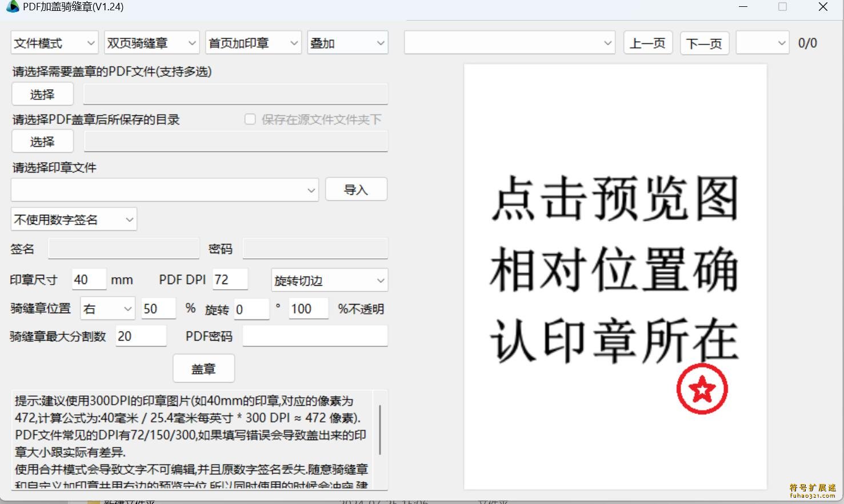The height and width of the screenshot is (504, 844).
Task: Click the hint text box scrollbar
Action: pos(379,430)
